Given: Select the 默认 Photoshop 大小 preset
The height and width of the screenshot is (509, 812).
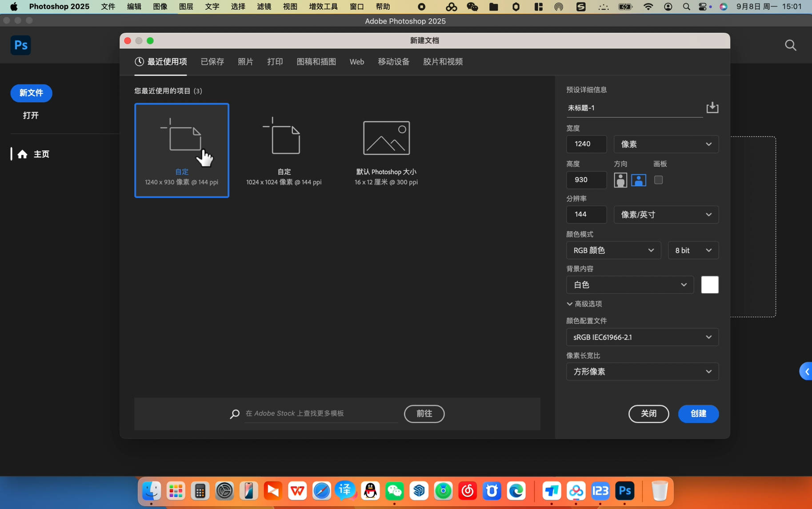Looking at the screenshot, I should coord(386,150).
